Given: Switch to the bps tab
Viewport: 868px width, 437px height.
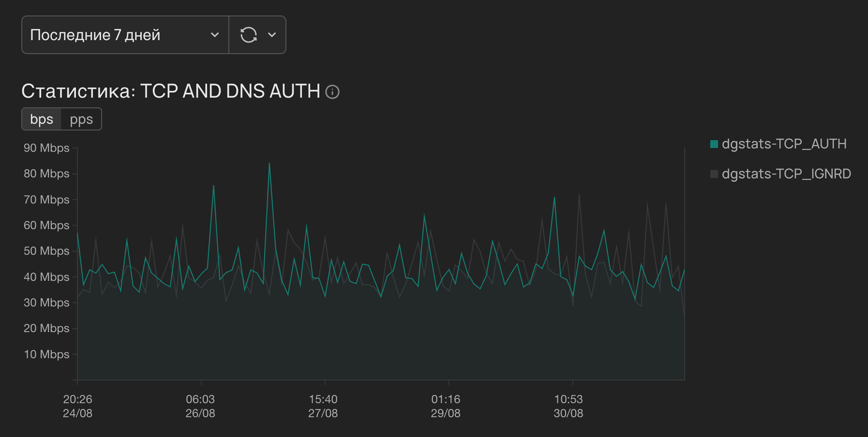Looking at the screenshot, I should coord(41,119).
